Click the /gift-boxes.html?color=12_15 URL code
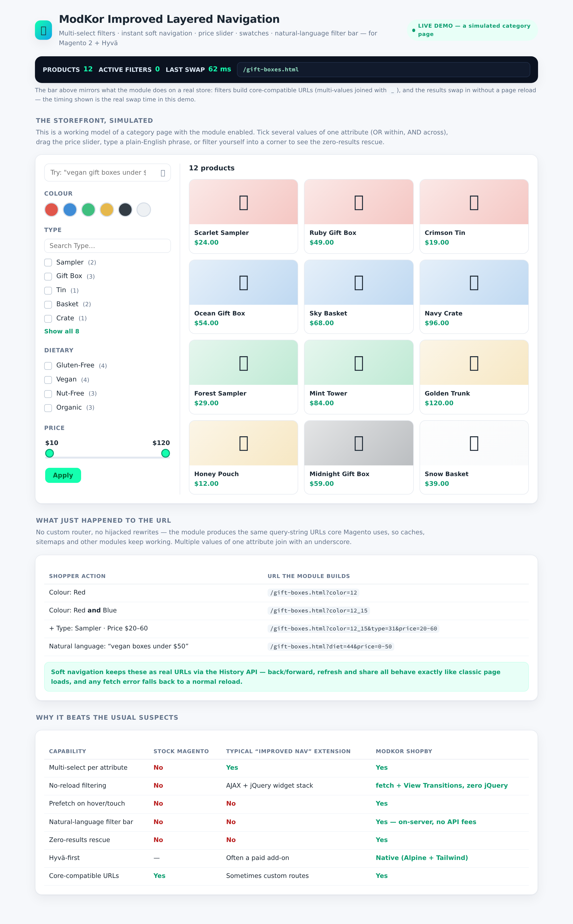The width and height of the screenshot is (573, 924). click(319, 610)
